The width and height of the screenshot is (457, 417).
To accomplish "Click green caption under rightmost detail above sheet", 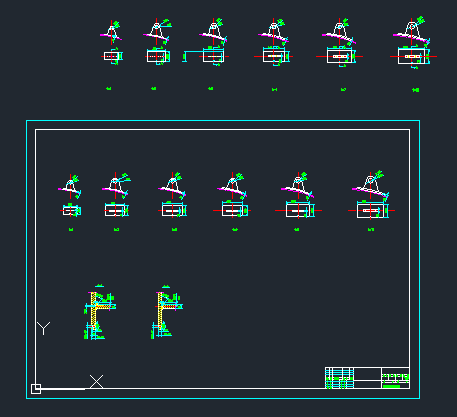I will (x=416, y=90).
